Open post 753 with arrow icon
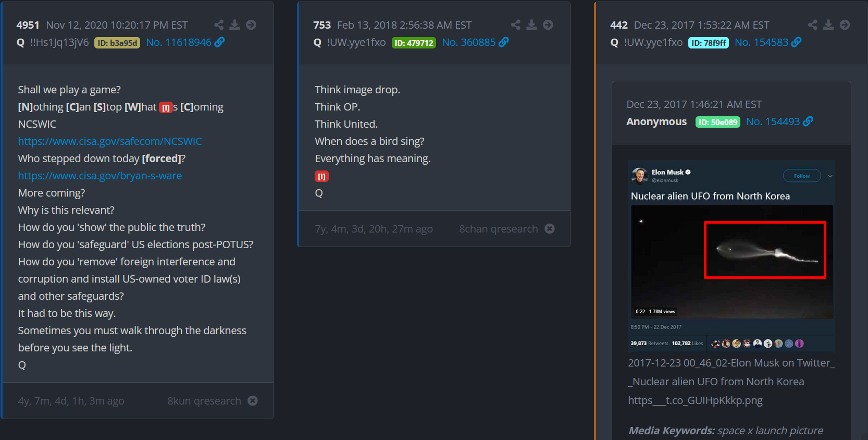The image size is (868, 440). pyautogui.click(x=548, y=25)
